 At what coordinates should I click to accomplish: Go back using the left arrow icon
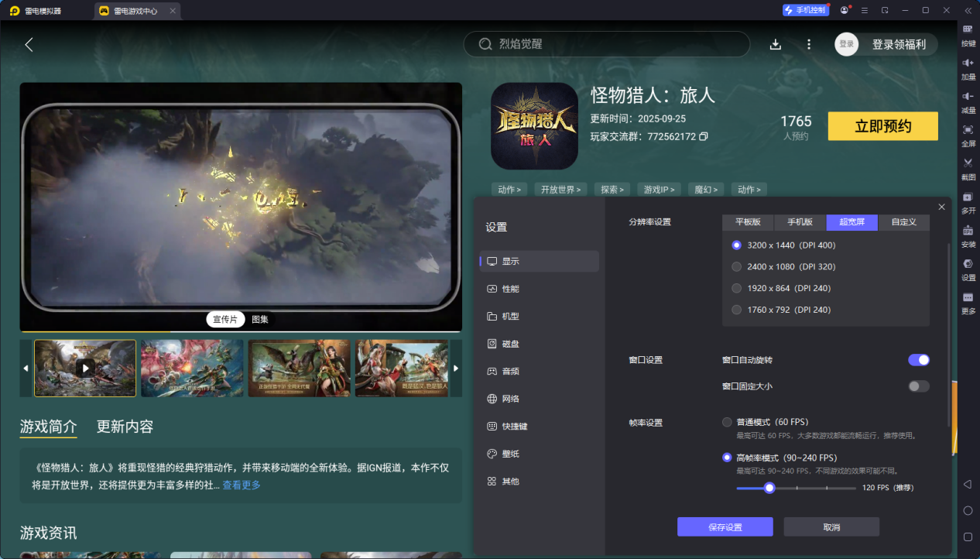click(29, 44)
